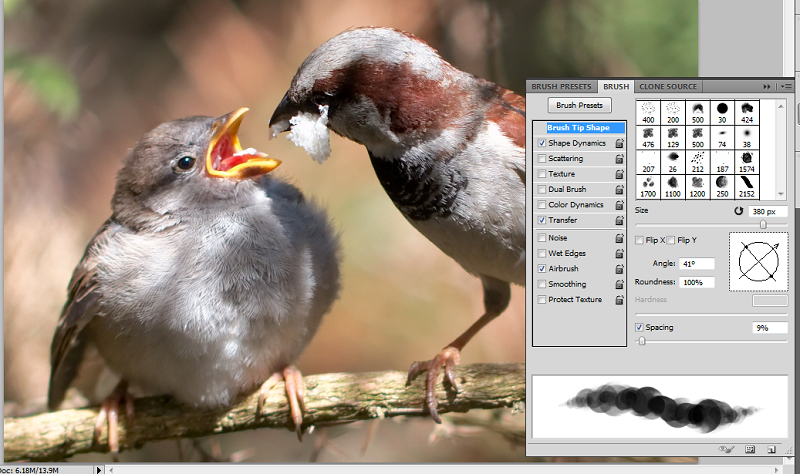Screen dimensions: 800x474
Task: Click the Spacing value field 9%
Action: tap(770, 328)
